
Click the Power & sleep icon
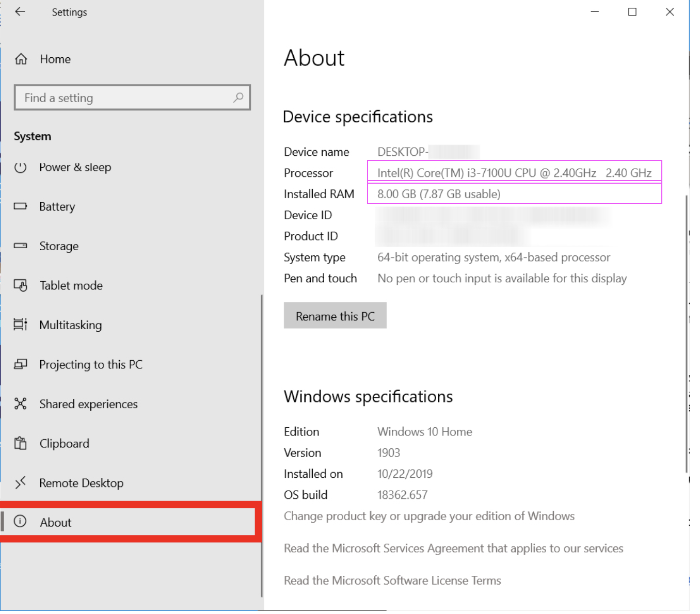(x=20, y=167)
